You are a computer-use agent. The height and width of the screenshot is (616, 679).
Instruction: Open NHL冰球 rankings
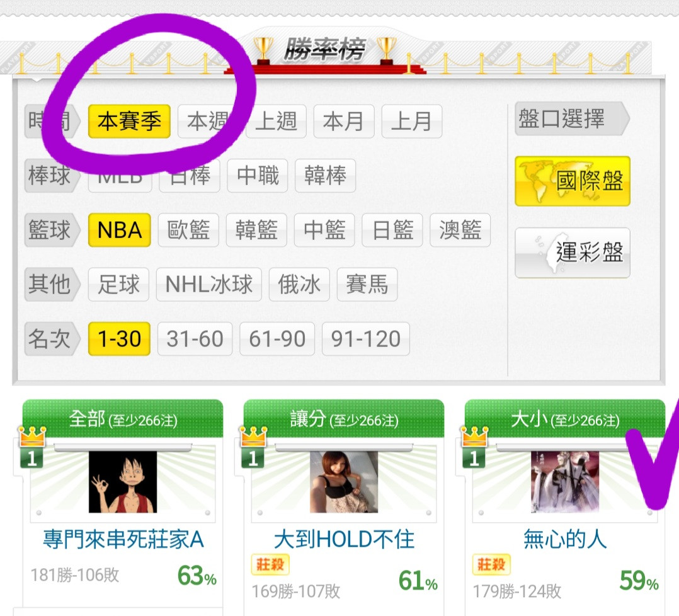(208, 285)
